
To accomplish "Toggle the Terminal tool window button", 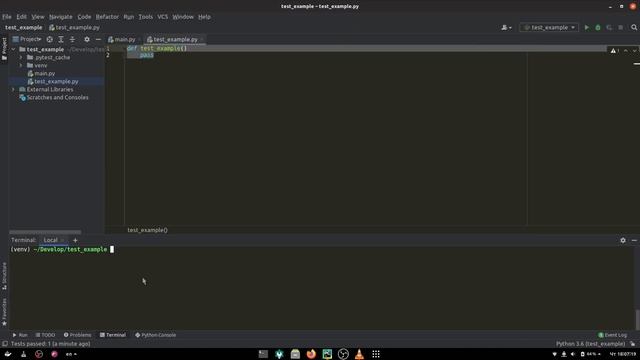I will [113, 335].
